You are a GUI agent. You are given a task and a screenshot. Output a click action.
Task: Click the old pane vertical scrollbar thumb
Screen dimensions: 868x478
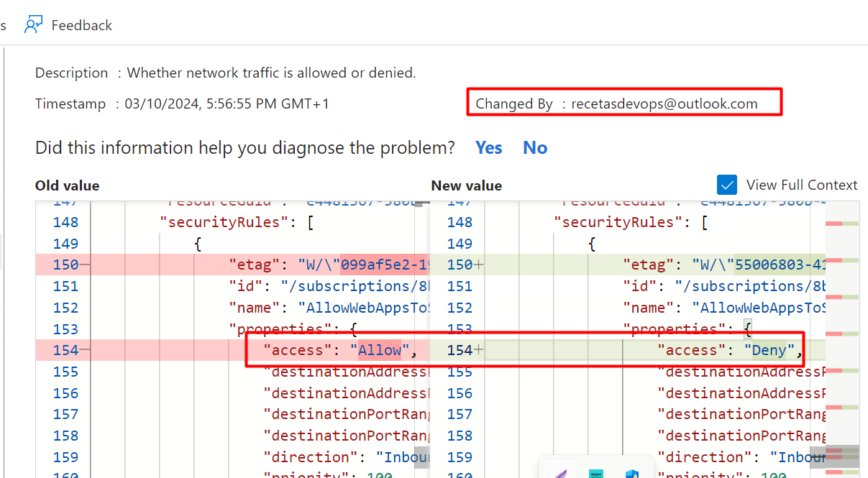[x=422, y=457]
